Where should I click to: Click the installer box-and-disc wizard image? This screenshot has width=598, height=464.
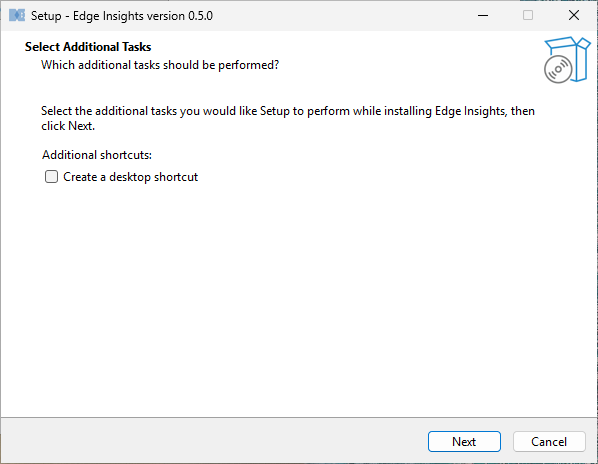coord(567,60)
